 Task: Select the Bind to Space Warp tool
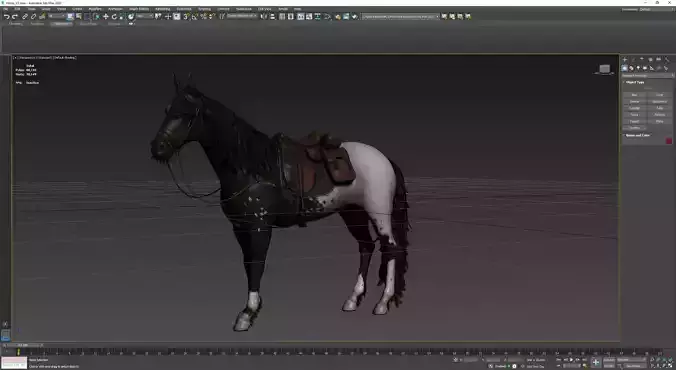click(x=42, y=16)
